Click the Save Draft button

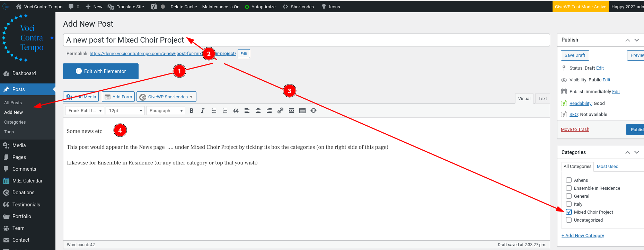point(575,55)
